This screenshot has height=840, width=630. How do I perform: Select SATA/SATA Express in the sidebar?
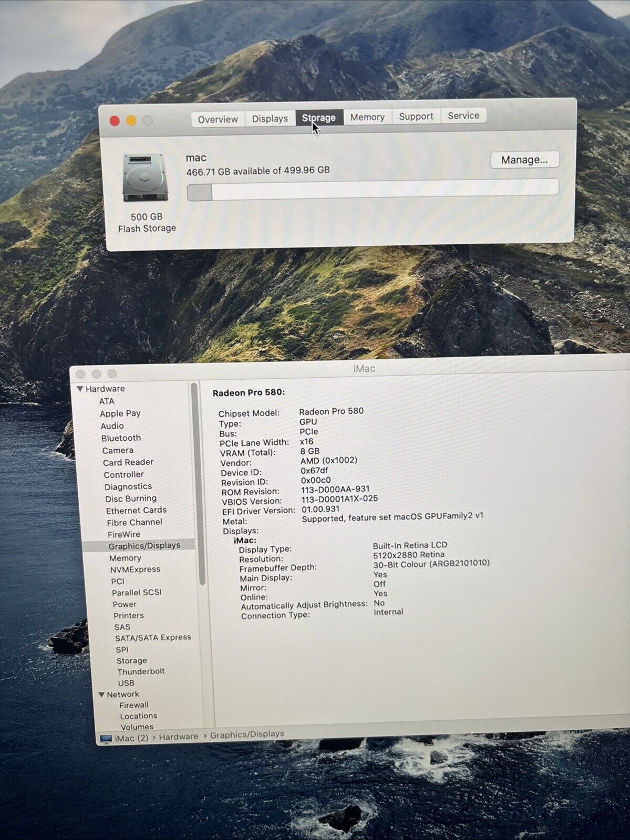tap(153, 638)
